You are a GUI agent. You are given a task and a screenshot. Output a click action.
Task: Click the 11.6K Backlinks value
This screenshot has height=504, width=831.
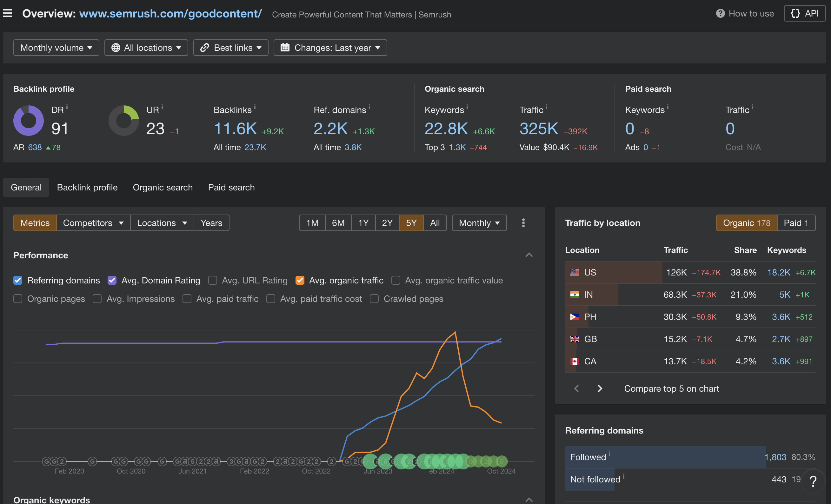[x=236, y=129]
